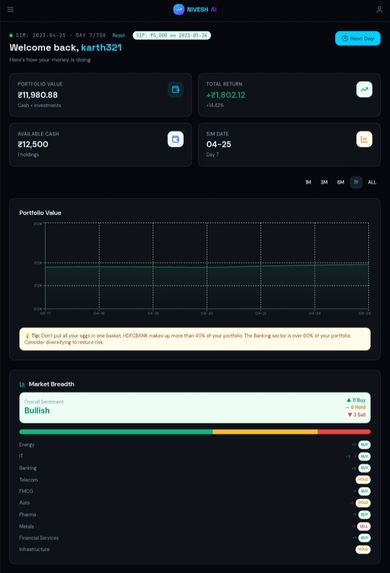Screen dimensions: 390x573
Task: Click the Telecom sector label
Action: point(29,480)
